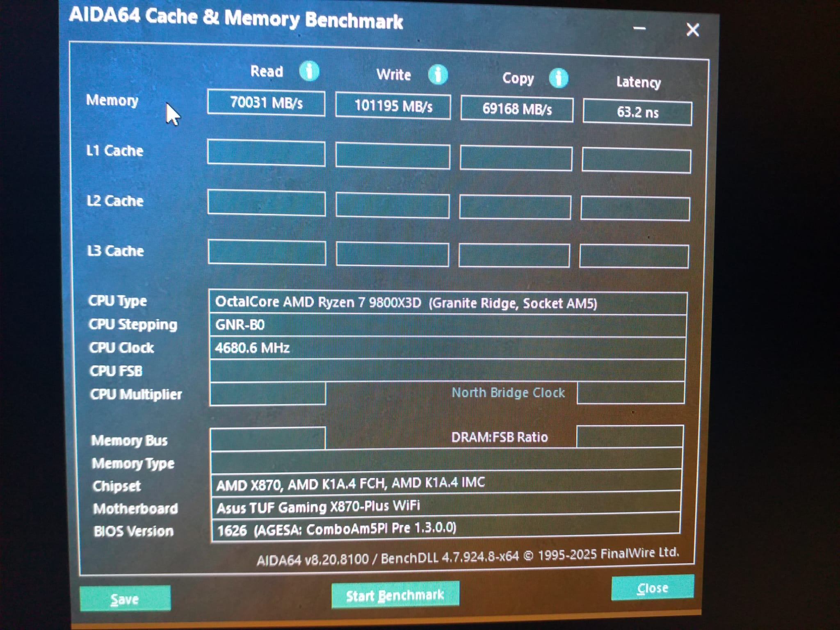Click the L2 Cache row label
Image resolution: width=840 pixels, height=630 pixels.
115,201
